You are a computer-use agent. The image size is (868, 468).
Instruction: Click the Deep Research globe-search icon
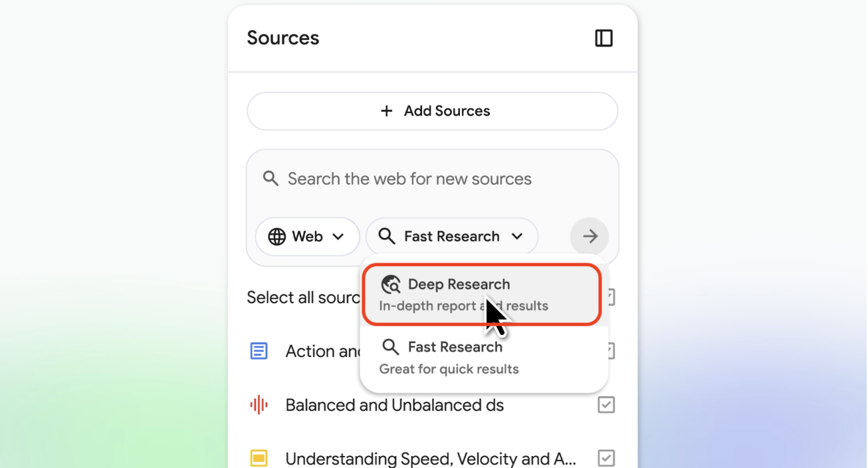(x=391, y=285)
